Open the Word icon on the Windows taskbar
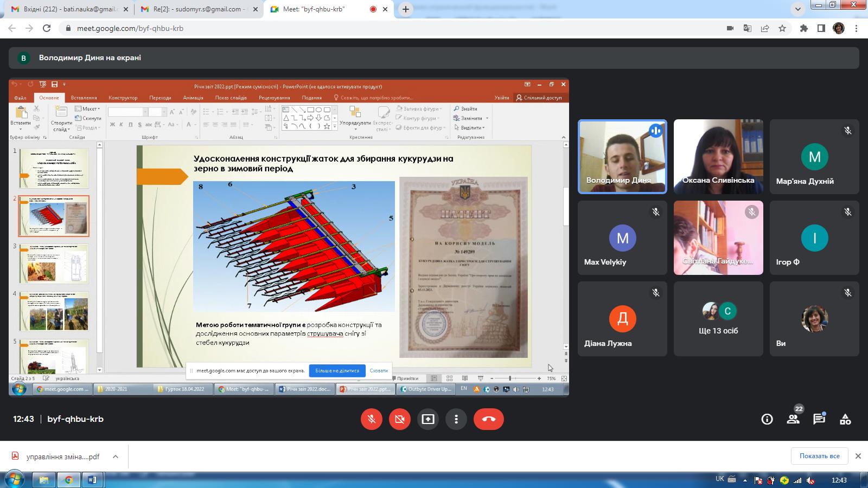The image size is (868, 488). (92, 480)
